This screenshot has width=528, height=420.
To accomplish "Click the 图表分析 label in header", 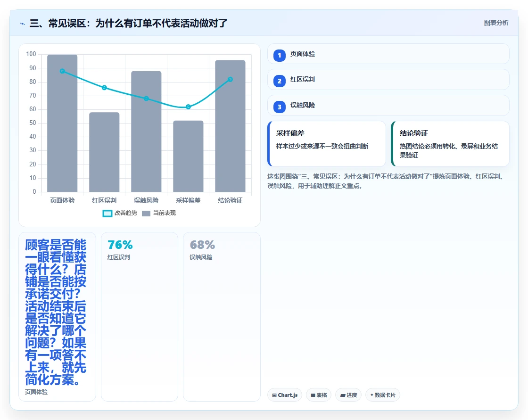I will click(x=496, y=23).
